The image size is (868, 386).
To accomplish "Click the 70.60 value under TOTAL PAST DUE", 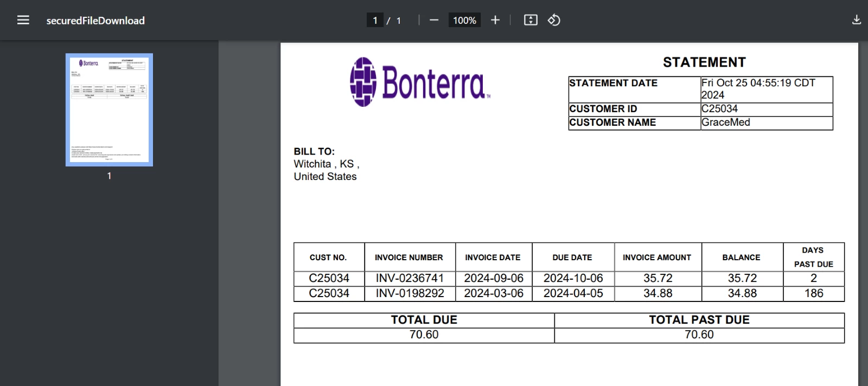I will [x=699, y=334].
